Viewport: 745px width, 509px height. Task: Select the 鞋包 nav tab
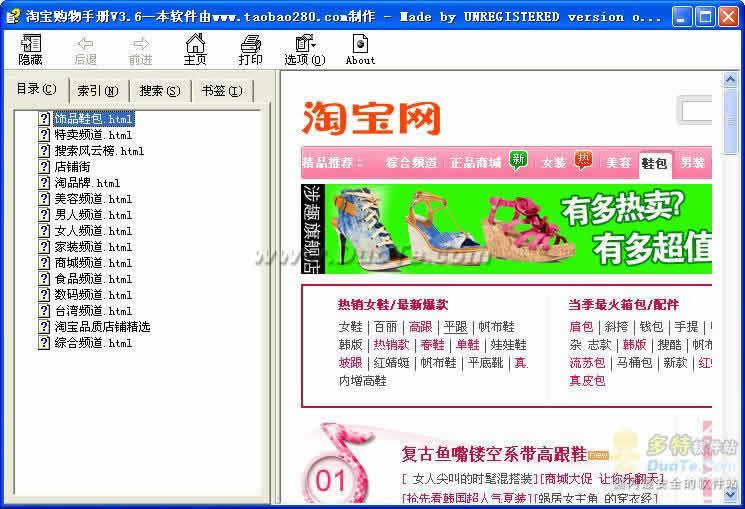click(655, 164)
